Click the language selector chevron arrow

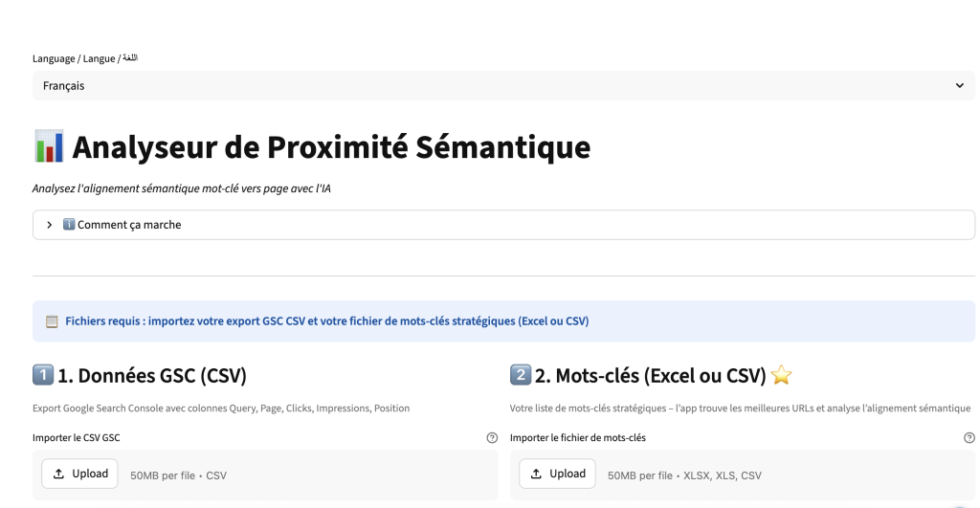coord(960,86)
